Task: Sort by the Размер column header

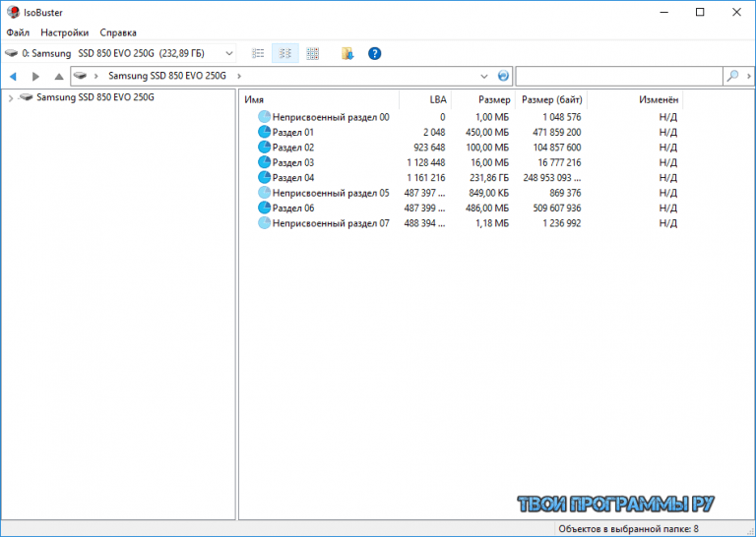Action: pos(483,99)
